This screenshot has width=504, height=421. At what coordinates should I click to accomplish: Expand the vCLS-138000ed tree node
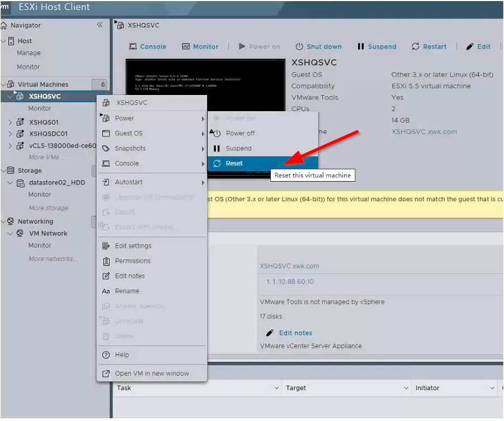(x=10, y=145)
